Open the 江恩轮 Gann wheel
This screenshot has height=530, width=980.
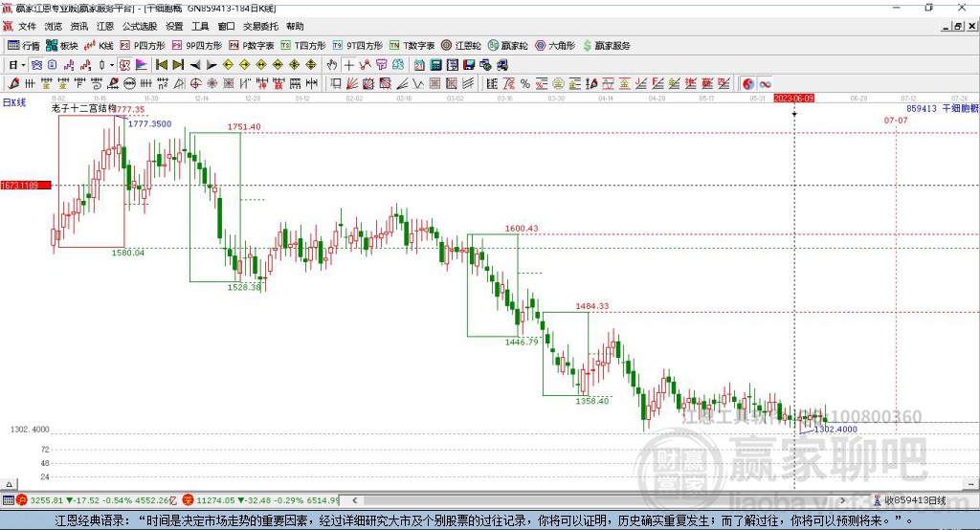[461, 46]
